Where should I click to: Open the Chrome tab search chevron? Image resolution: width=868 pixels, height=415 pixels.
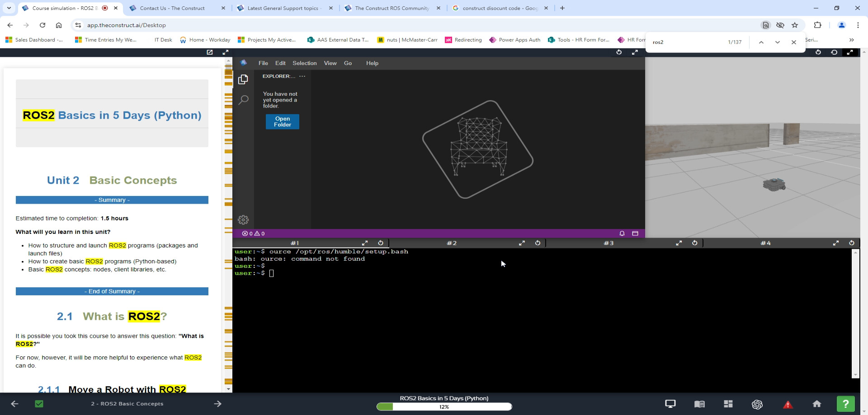[x=9, y=8]
